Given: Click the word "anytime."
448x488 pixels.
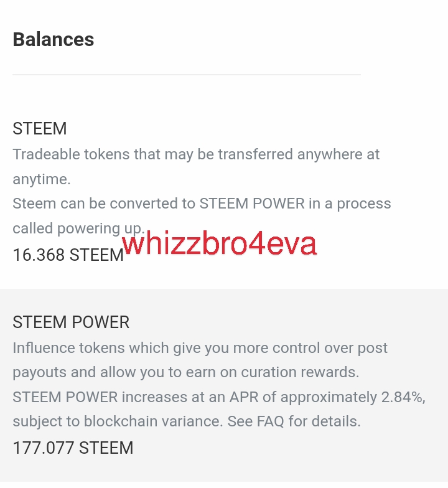Looking at the screenshot, I should click(42, 179).
